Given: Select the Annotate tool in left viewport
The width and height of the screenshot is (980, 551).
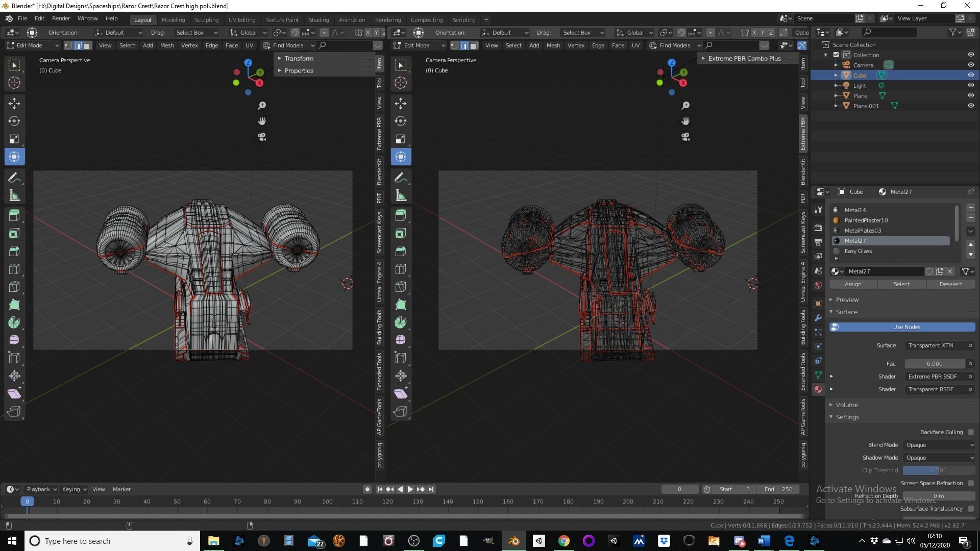Looking at the screenshot, I should [x=14, y=178].
